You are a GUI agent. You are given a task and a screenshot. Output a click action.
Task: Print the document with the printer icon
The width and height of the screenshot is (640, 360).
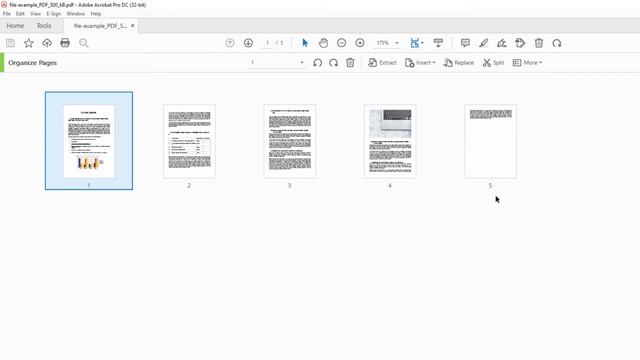tap(65, 43)
